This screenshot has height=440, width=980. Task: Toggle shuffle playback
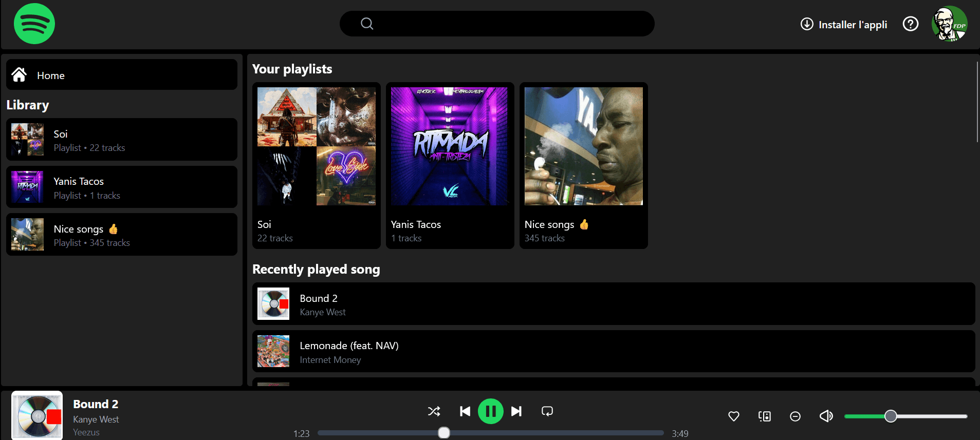point(434,411)
